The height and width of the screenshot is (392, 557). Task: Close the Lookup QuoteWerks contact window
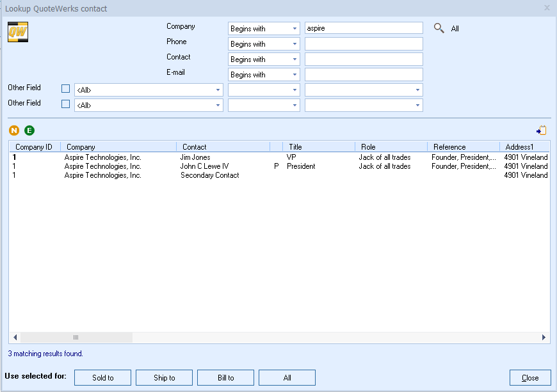point(547,8)
